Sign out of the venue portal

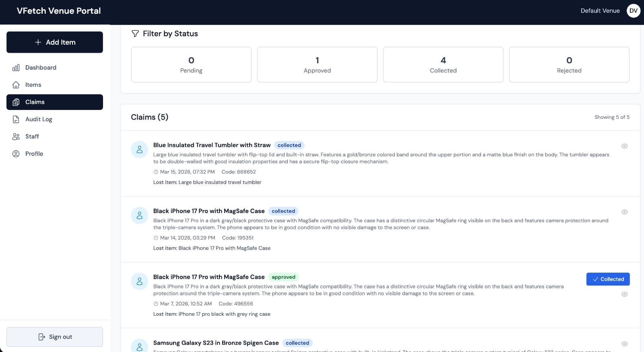(55, 337)
